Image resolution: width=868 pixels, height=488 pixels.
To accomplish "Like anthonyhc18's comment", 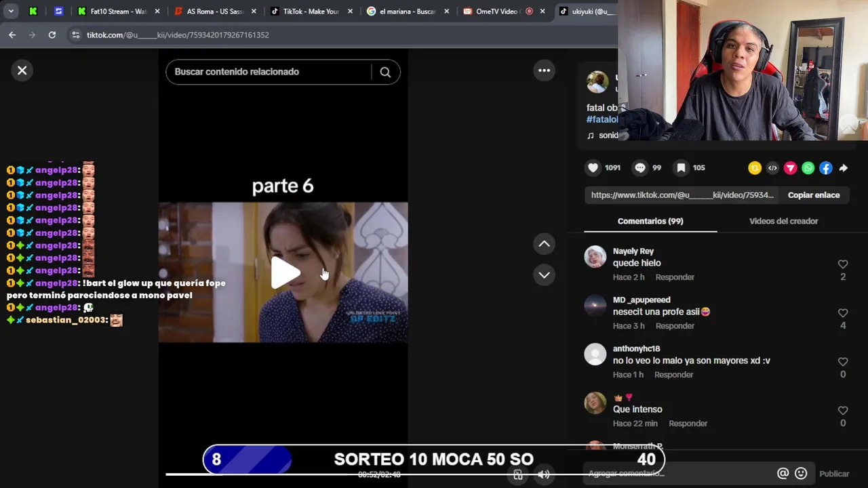I will tap(843, 362).
